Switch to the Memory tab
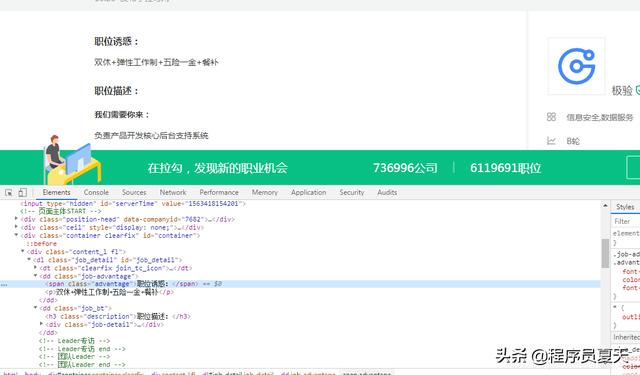 coord(264,192)
